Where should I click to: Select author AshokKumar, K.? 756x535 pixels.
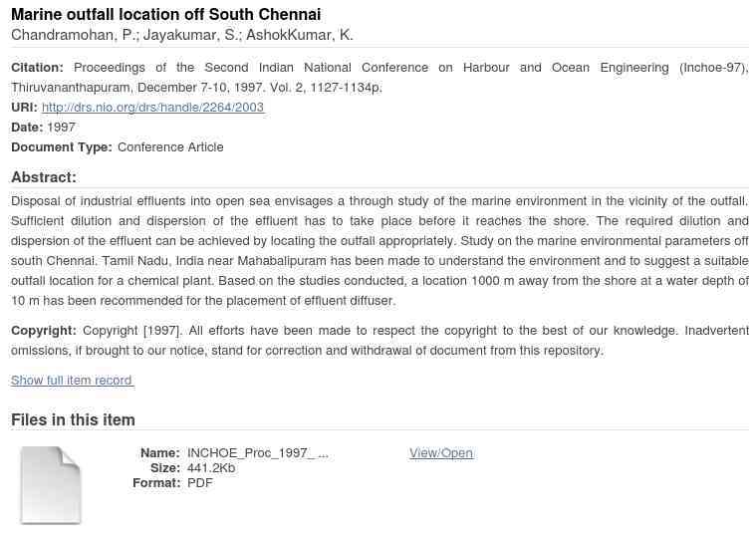point(299,35)
